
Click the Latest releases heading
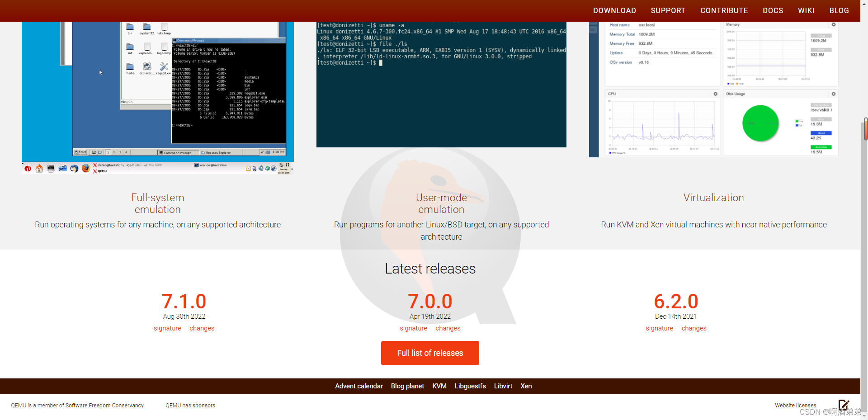click(430, 269)
